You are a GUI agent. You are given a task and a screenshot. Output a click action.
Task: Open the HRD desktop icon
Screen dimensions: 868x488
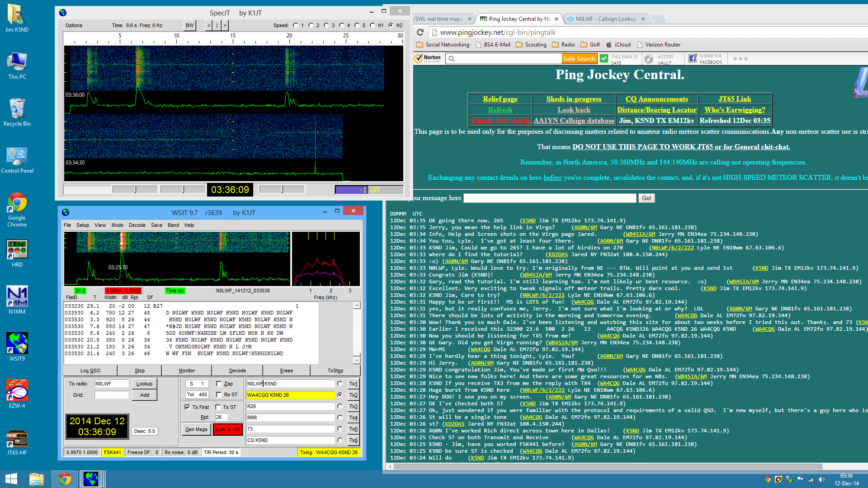coord(17,253)
